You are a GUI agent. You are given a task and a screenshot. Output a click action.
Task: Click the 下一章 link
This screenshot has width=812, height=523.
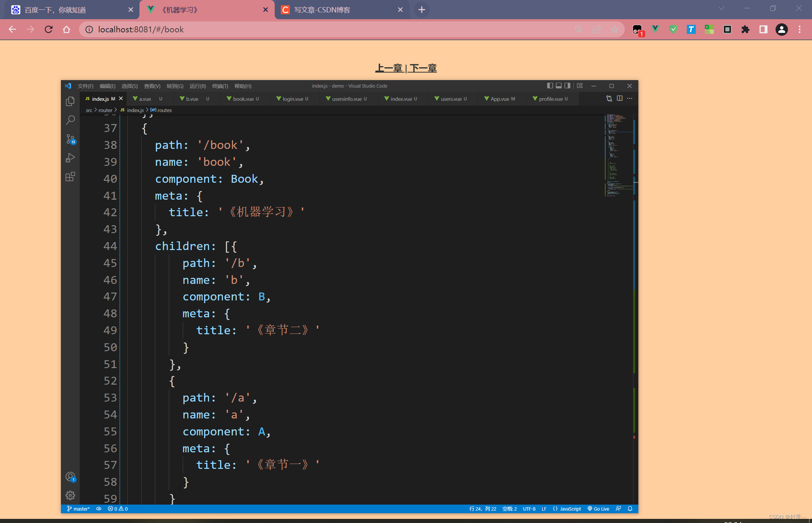point(423,68)
